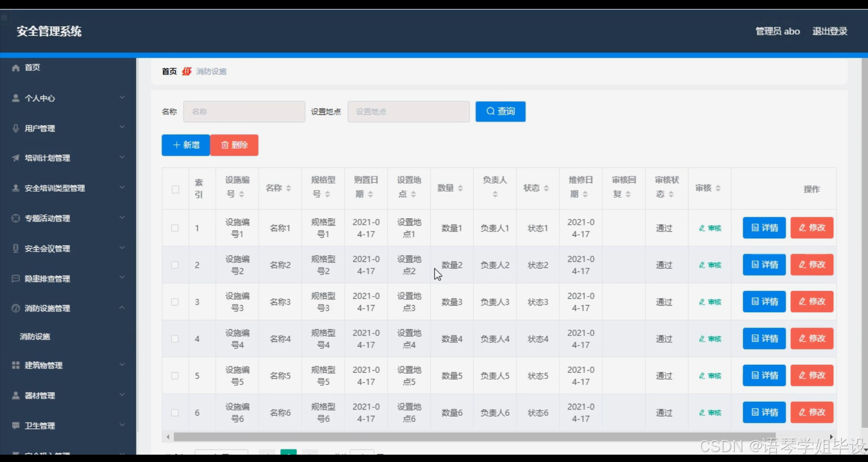
Task: Sort by 审核回复 column arrows
Action: [x=628, y=194]
